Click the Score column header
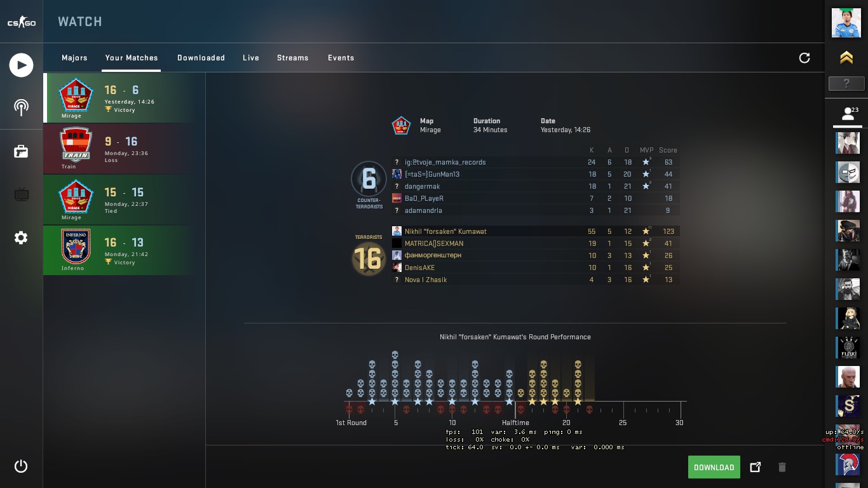The width and height of the screenshot is (868, 488). (668, 151)
